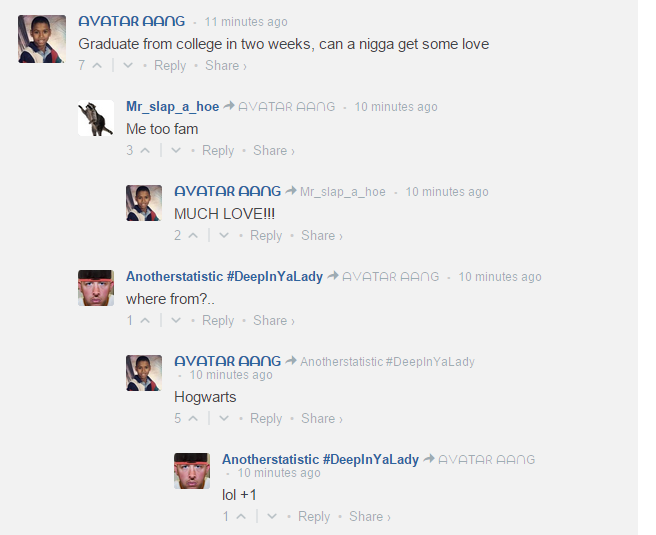Open Mr_slap_a_hoe's user profile name

(173, 107)
